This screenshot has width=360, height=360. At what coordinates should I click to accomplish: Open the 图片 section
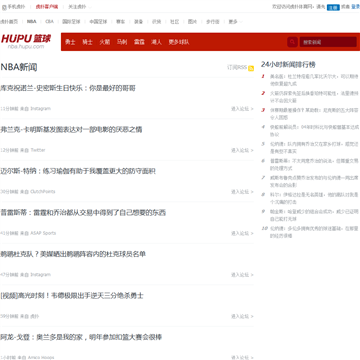[192, 22]
